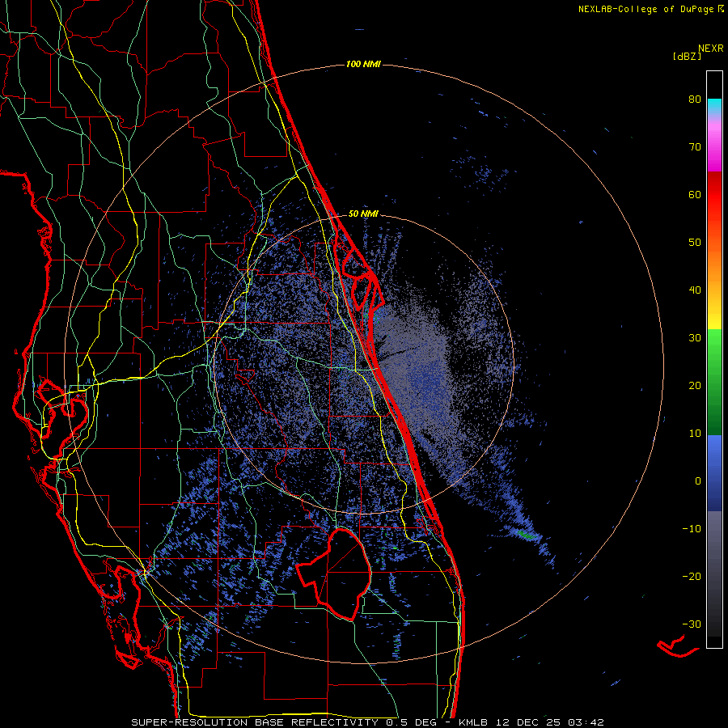Click the small green echo offshore southeast
Viewport: 728px width, 728px height.
tap(526, 535)
